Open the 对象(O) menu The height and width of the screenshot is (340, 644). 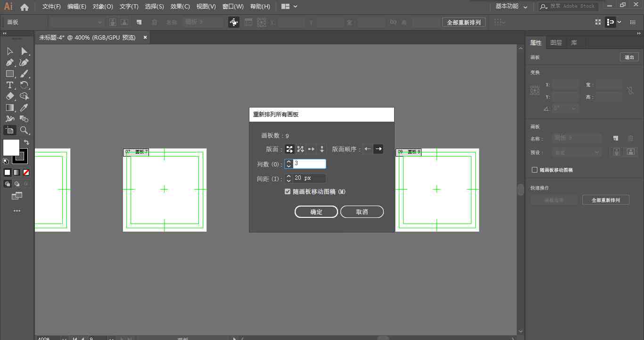(103, 7)
